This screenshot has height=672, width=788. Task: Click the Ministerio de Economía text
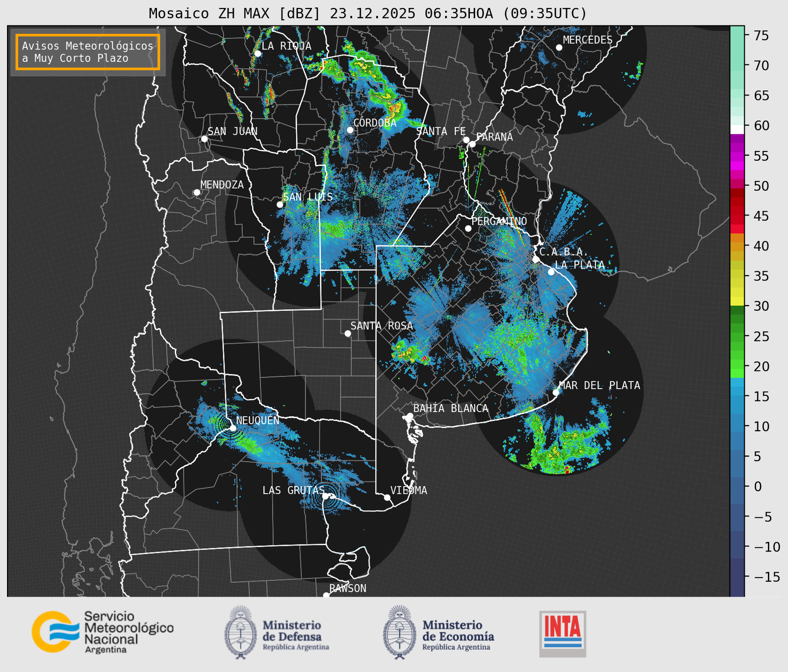[x=458, y=635]
